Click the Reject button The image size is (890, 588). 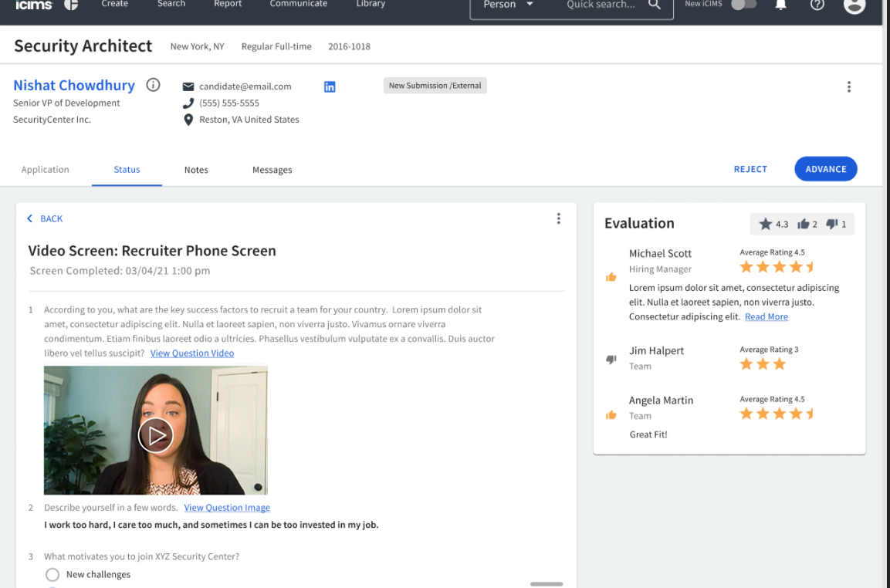click(x=750, y=169)
